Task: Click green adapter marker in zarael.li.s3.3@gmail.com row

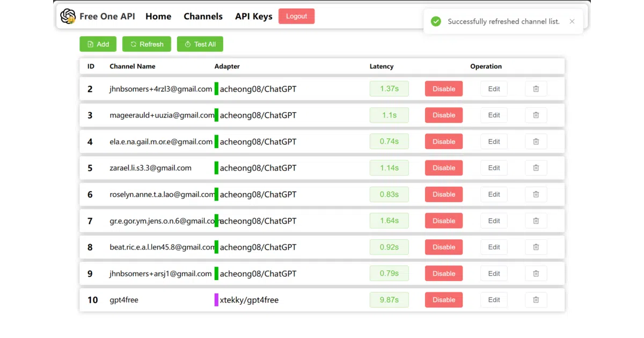Action: (x=216, y=168)
